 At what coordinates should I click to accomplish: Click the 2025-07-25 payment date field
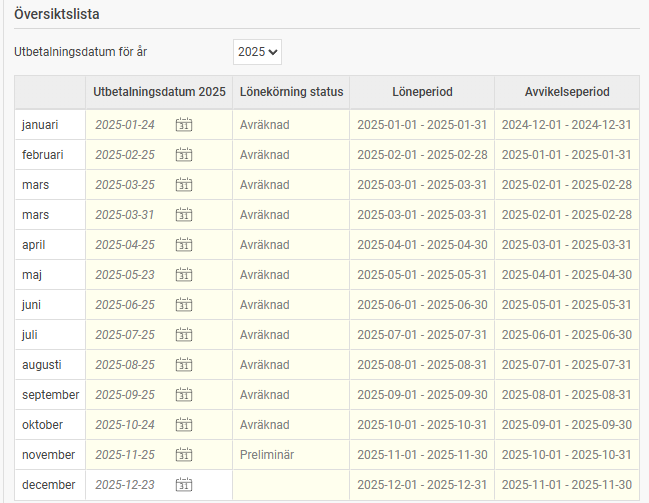125,335
